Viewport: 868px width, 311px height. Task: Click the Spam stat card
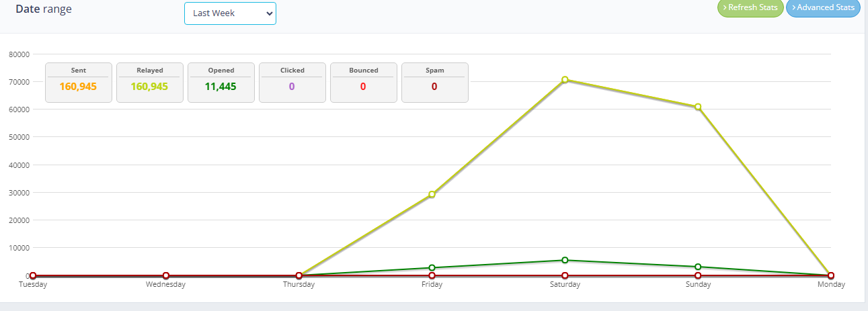coord(434,82)
